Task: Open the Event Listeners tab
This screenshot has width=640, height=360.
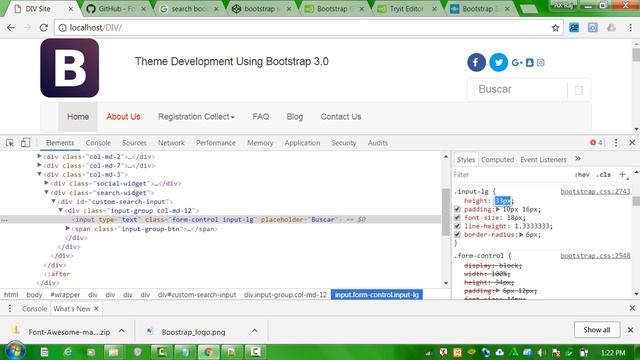Action: pyautogui.click(x=543, y=160)
